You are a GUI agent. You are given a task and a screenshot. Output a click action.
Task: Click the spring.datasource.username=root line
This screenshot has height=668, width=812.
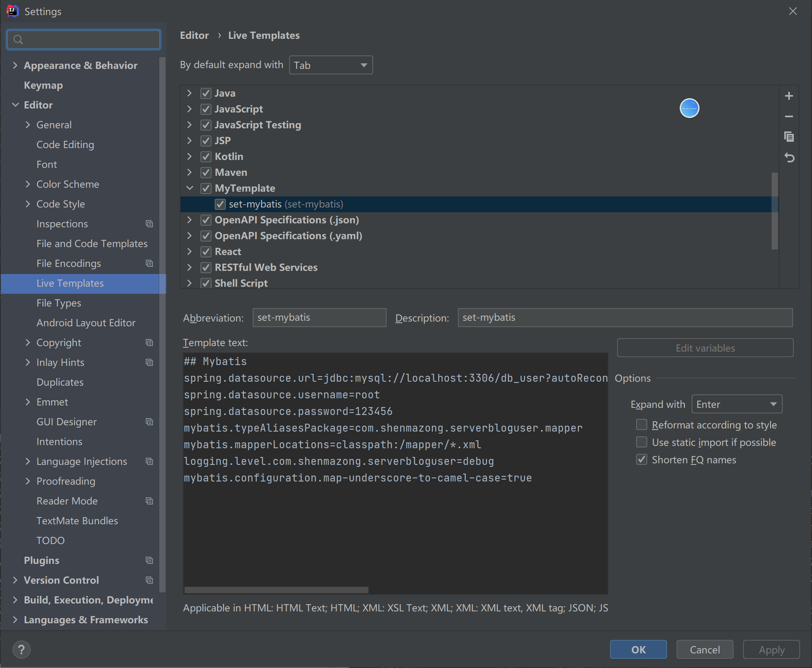point(282,395)
